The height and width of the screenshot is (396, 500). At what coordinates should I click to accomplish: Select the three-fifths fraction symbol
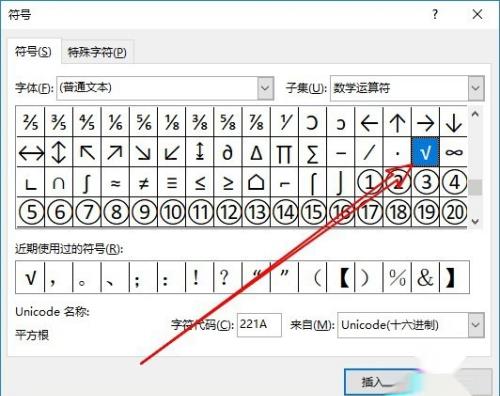coord(59,122)
